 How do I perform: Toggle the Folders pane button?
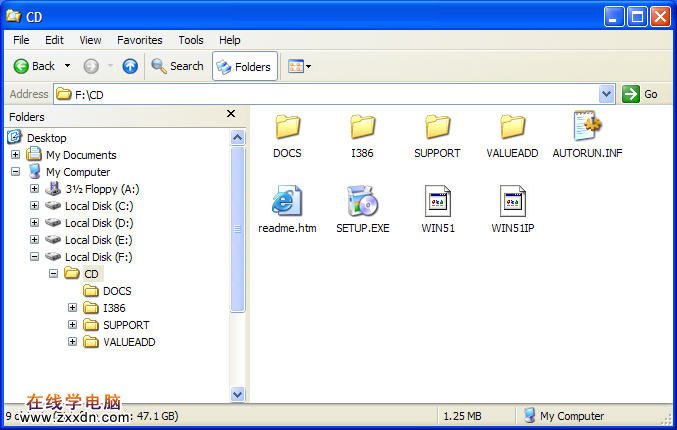click(244, 66)
